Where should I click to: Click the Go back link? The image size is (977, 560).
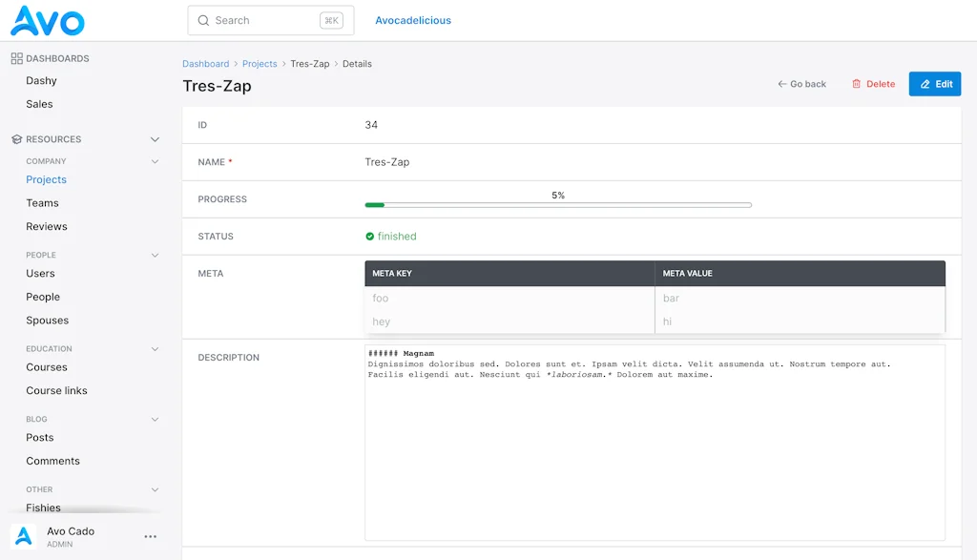(801, 84)
